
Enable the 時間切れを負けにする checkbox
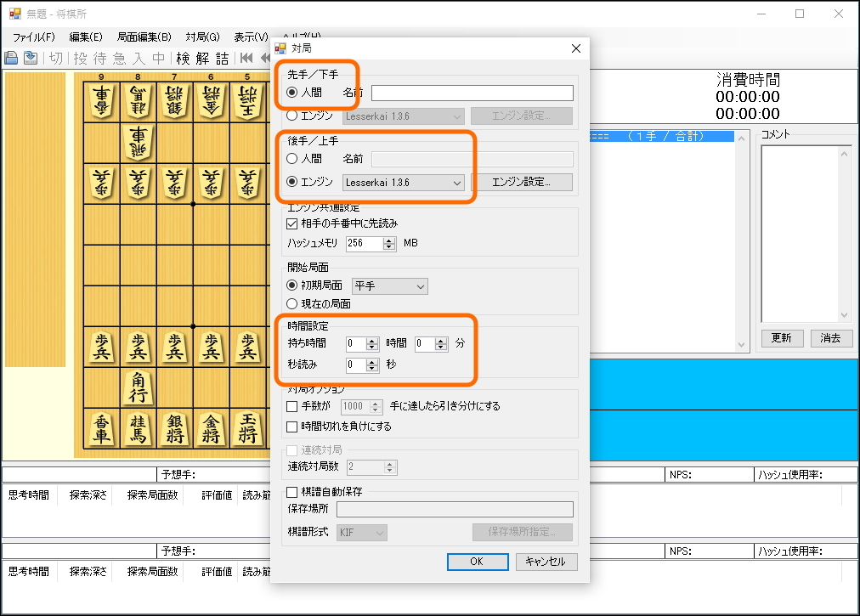pos(291,426)
